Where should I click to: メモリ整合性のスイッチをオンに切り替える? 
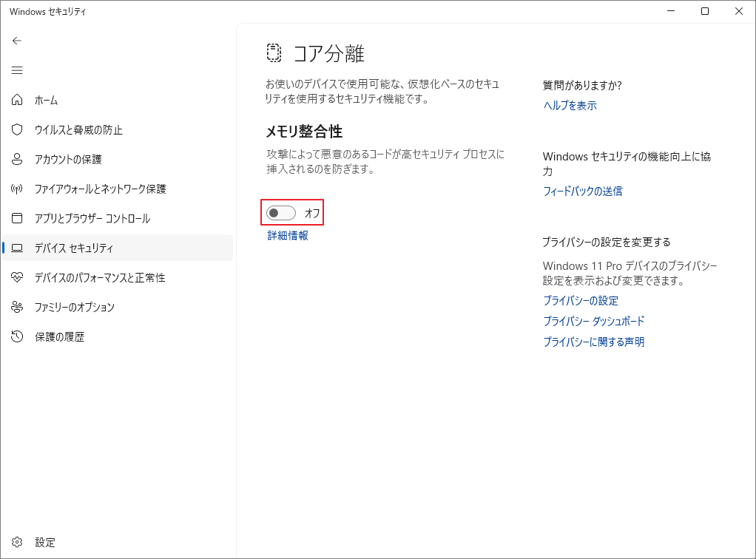(280, 213)
